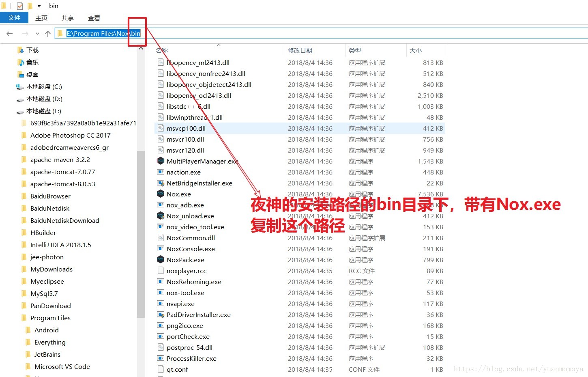This screenshot has width=588, height=377.
Task: Click the navigation pane vertical scrollbar thumb
Action: pyautogui.click(x=141, y=234)
